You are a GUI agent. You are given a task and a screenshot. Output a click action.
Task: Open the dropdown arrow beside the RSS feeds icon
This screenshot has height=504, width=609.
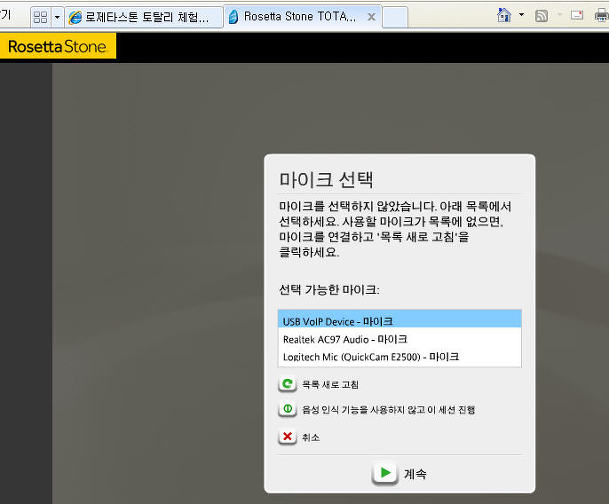click(x=559, y=15)
